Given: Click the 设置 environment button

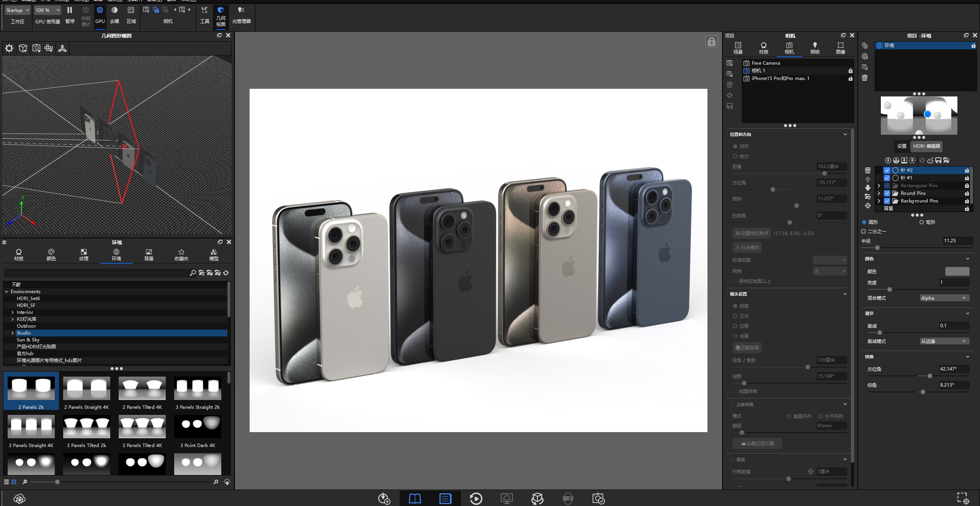Looking at the screenshot, I should 902,146.
